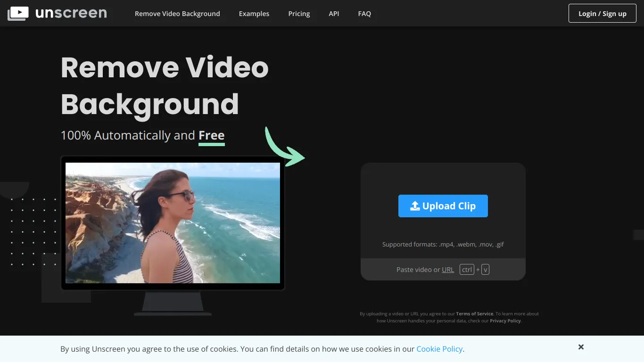Click the Login / Sign up button
Screen dimensions: 644x362
[603, 13]
